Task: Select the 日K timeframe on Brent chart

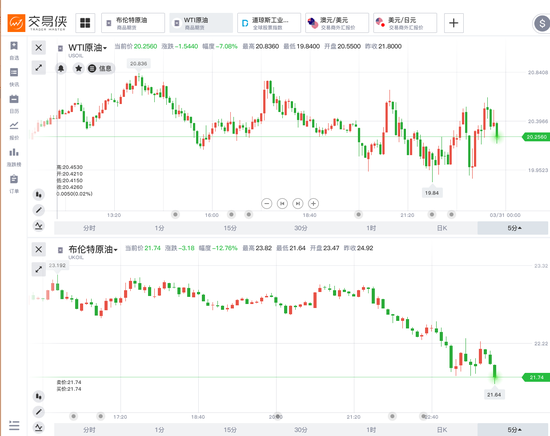Action: point(442,430)
